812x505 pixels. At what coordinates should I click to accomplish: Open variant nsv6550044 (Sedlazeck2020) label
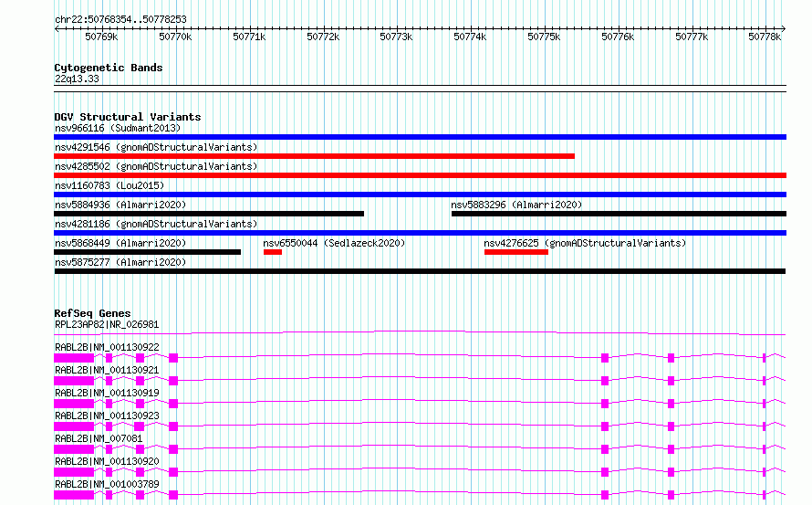point(334,243)
